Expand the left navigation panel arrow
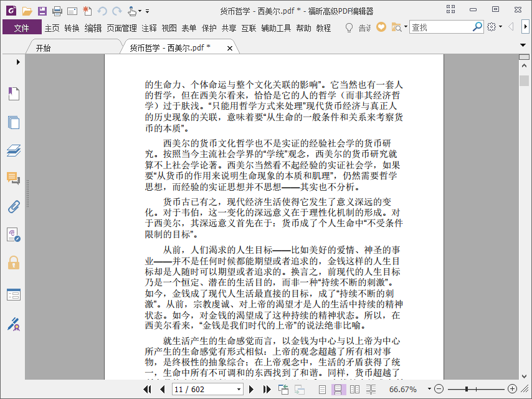 (x=18, y=62)
